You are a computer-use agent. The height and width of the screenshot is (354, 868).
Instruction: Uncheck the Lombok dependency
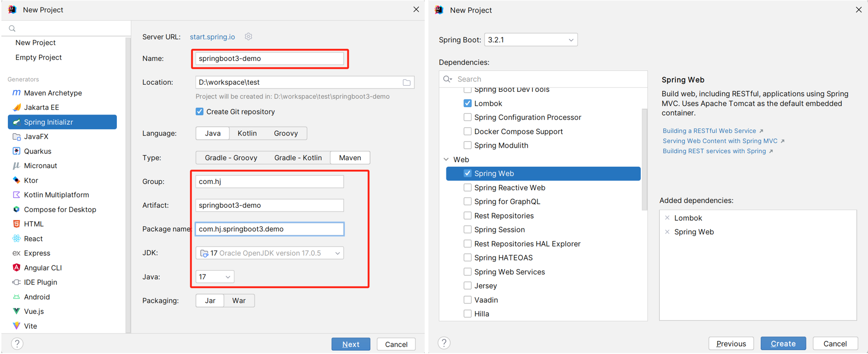468,103
